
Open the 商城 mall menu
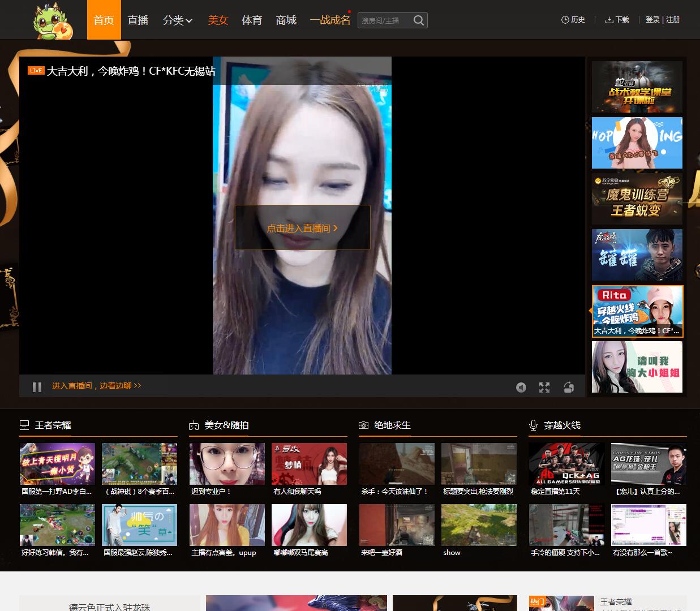pyautogui.click(x=286, y=20)
